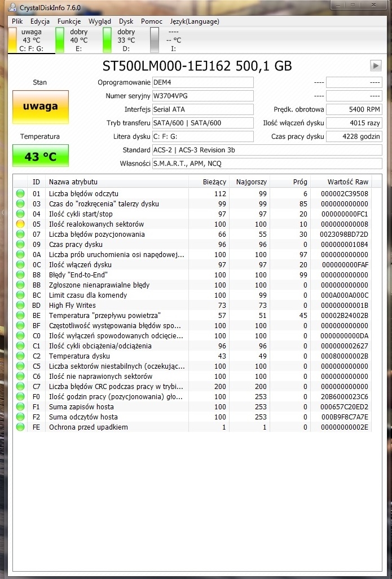This screenshot has height=579, width=392.
Task: Click the Standard ACS-2 field
Action: [x=267, y=150]
